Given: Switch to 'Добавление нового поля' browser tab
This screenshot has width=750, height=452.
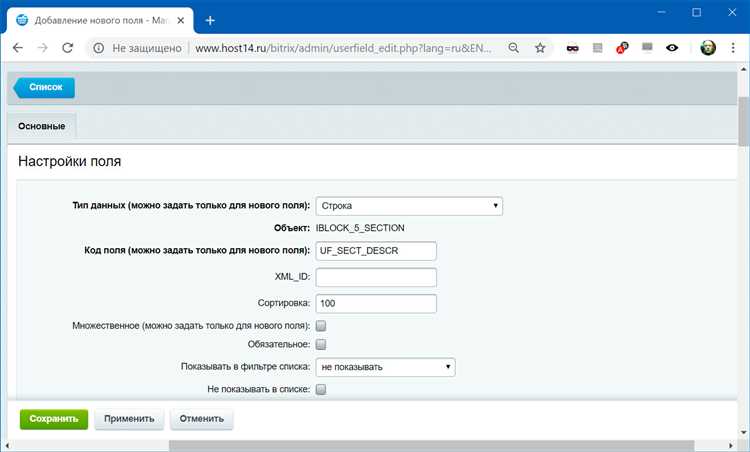Looking at the screenshot, I should coord(100,21).
